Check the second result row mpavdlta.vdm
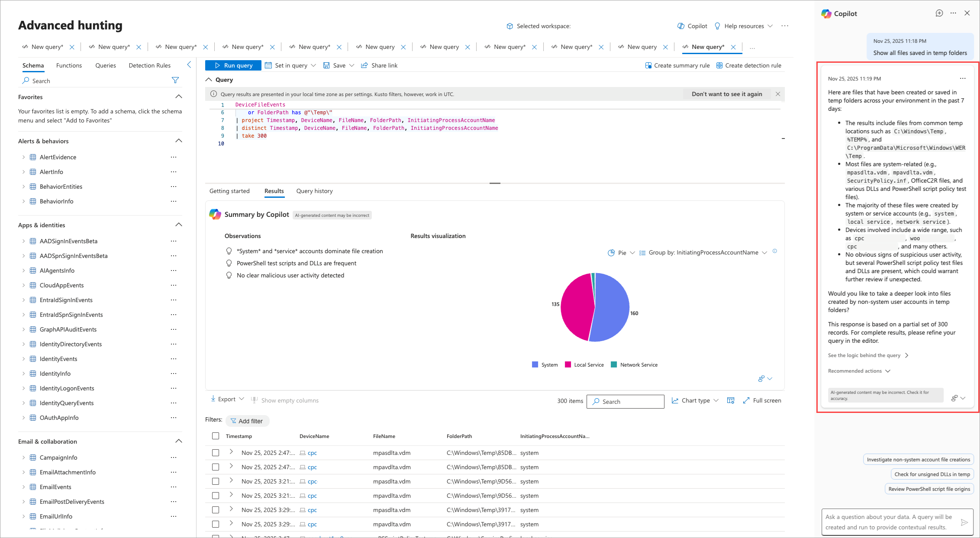Viewport: 980px width, 538px height. coord(216,467)
